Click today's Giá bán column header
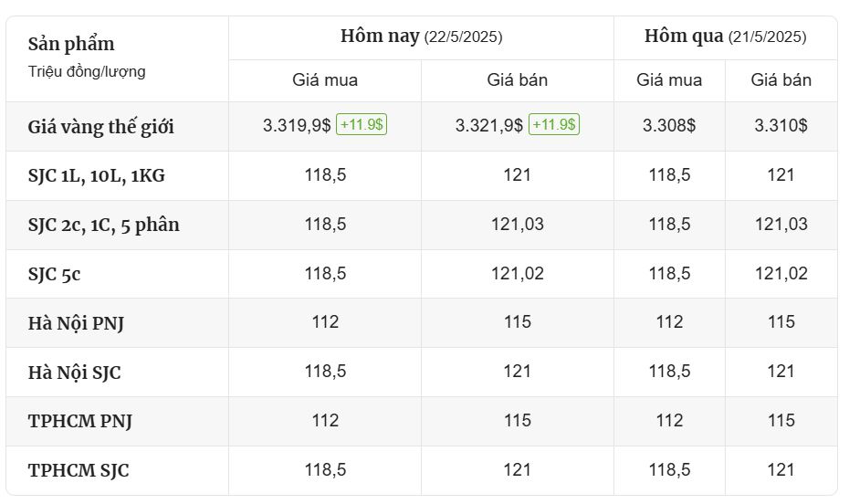This screenshot has height=504, width=849. click(x=517, y=80)
